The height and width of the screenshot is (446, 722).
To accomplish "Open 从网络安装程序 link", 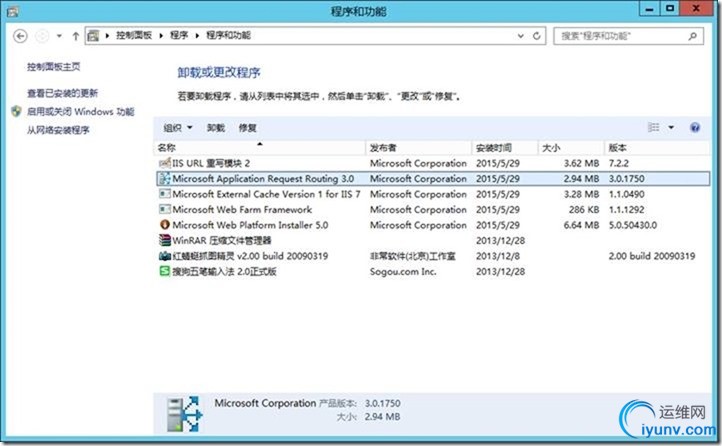I will click(58, 130).
